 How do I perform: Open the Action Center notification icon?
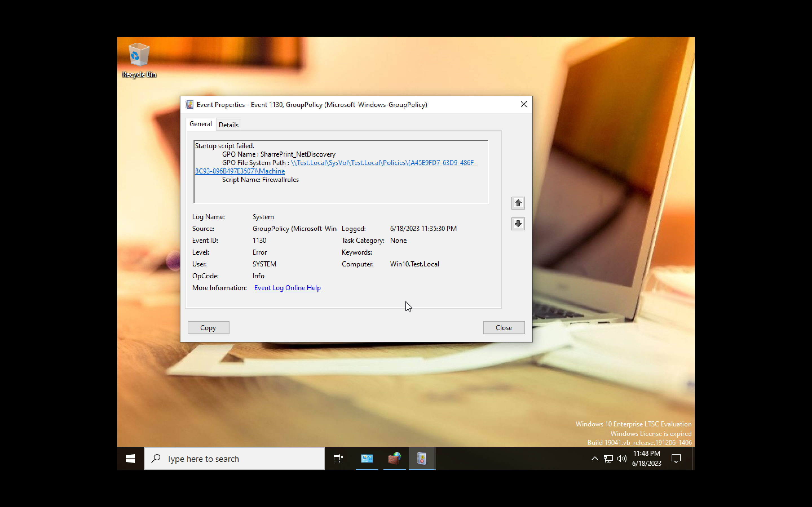click(x=676, y=458)
